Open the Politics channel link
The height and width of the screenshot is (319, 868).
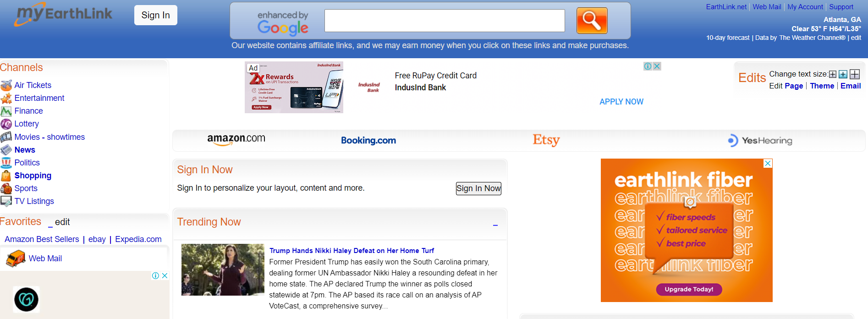(x=27, y=163)
